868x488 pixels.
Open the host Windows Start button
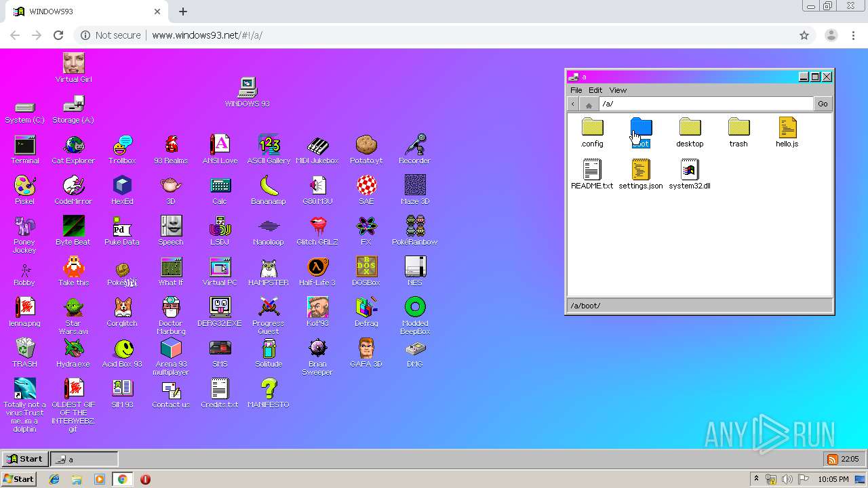[19, 479]
